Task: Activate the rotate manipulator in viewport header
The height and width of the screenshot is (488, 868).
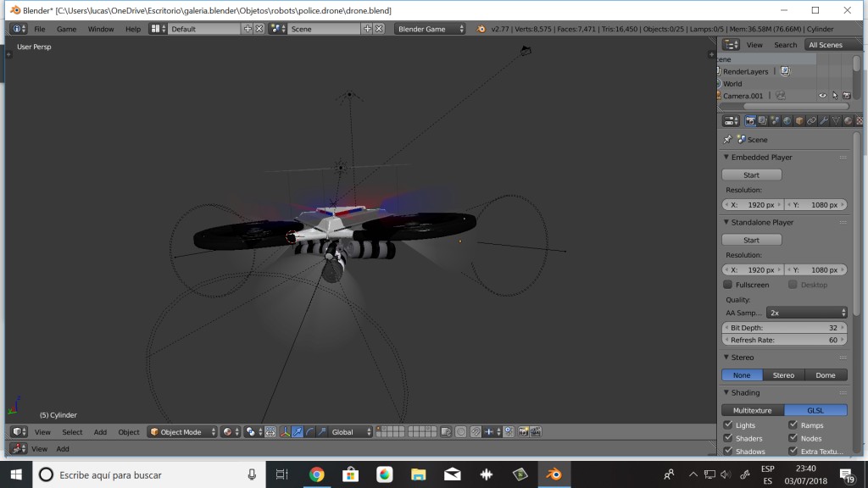Action: click(x=310, y=431)
